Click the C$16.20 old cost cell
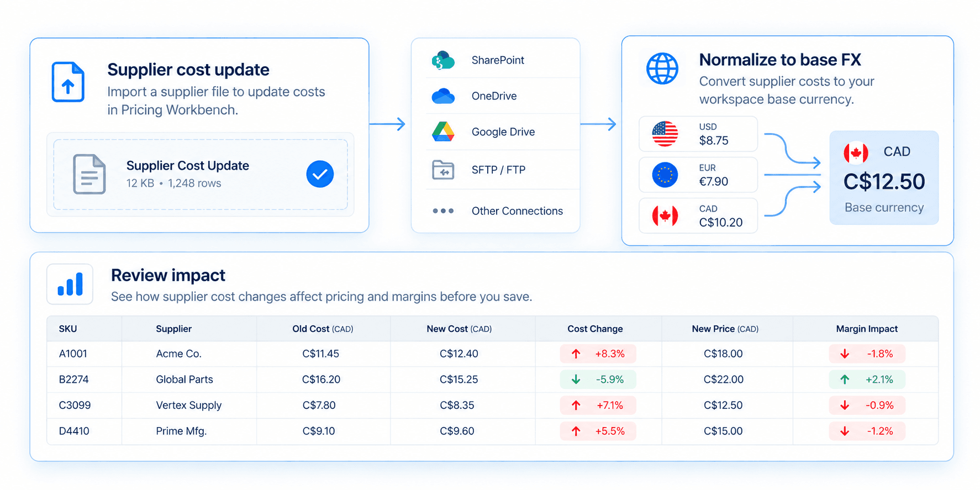Image resolution: width=980 pixels, height=490 pixels. coord(321,380)
